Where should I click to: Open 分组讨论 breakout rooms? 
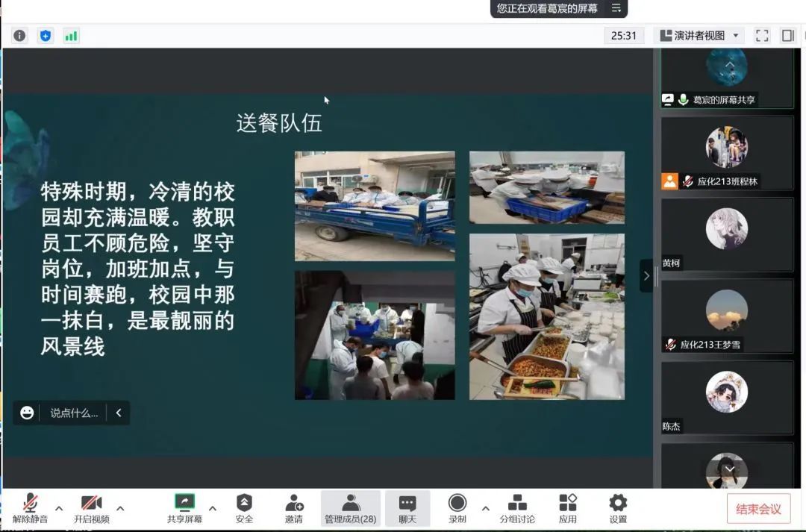click(517, 508)
